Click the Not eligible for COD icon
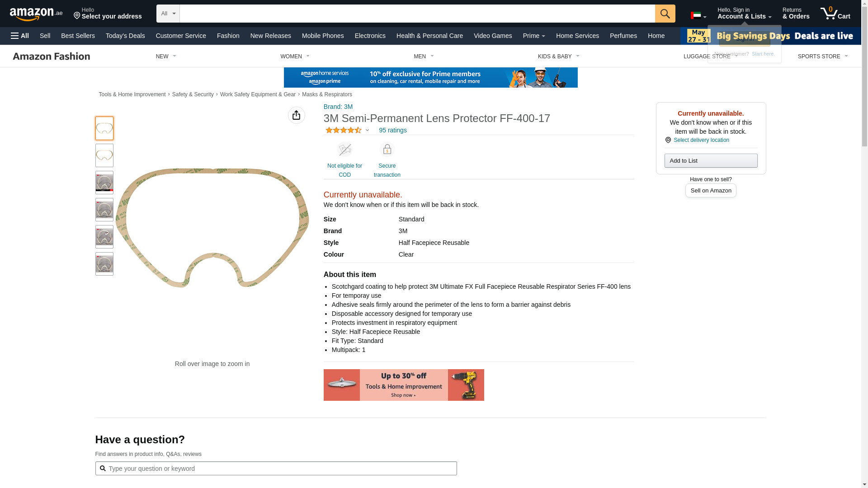The width and height of the screenshot is (868, 488). 344,150
